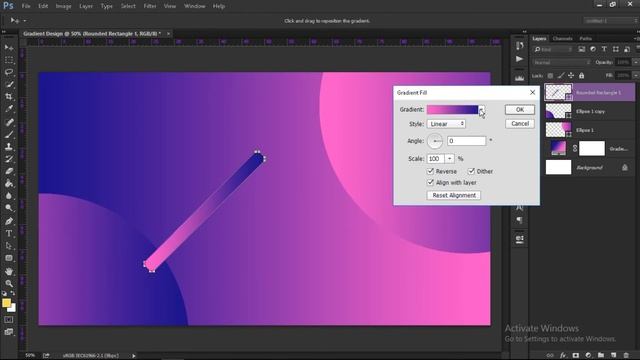Open the layer blend mode dropdown
Image resolution: width=640 pixels, height=360 pixels.
[x=562, y=62]
